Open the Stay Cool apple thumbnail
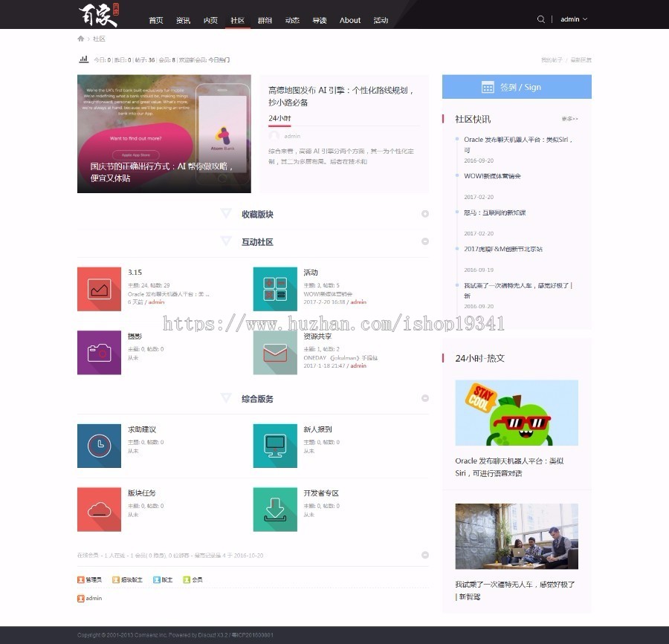The width and height of the screenshot is (669, 644). click(x=517, y=412)
